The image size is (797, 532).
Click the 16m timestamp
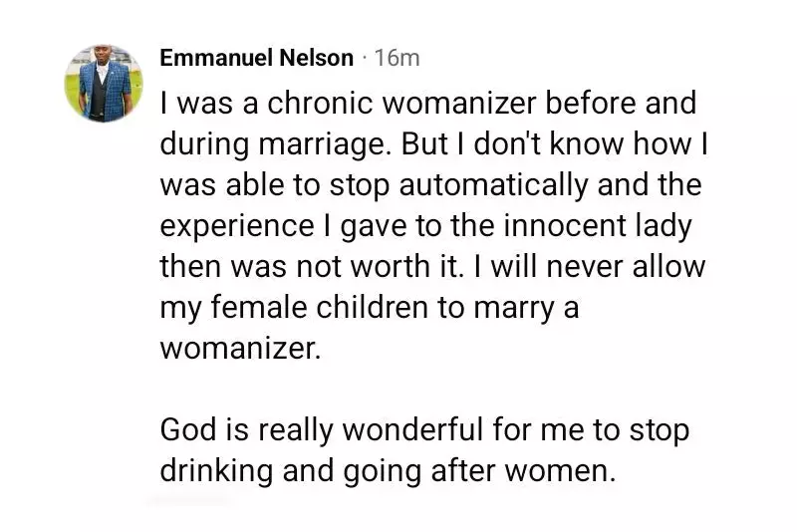(397, 58)
